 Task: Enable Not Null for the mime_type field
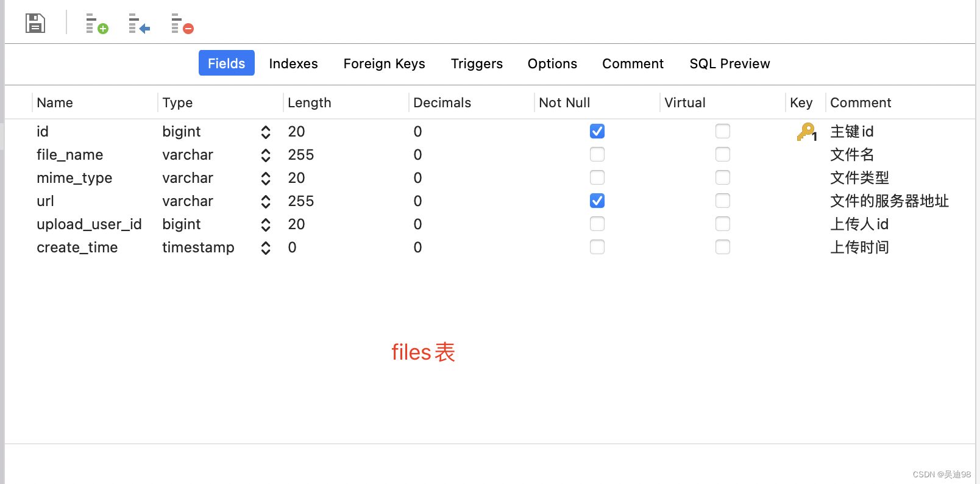[x=597, y=177]
